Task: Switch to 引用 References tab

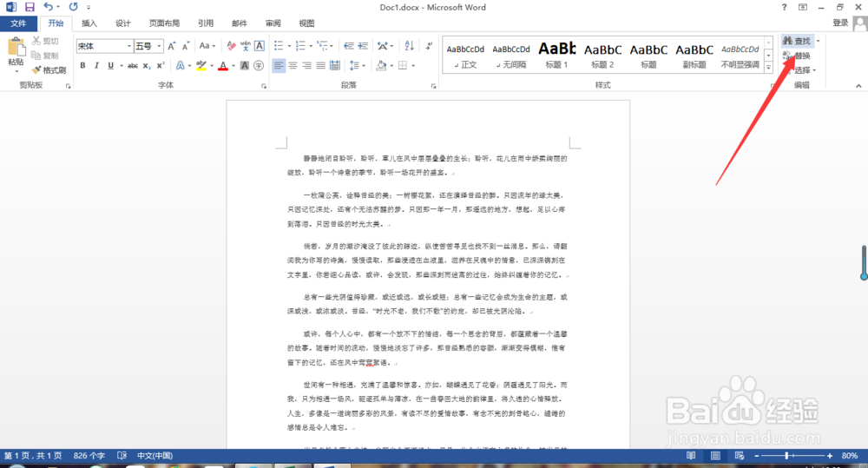Action: (x=206, y=23)
